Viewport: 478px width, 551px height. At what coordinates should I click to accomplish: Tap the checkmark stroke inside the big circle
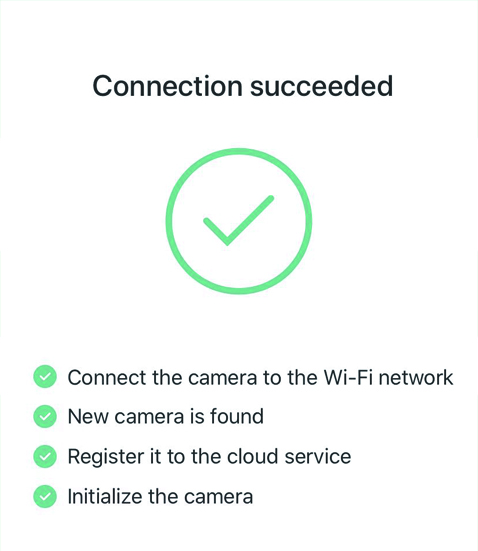(239, 220)
